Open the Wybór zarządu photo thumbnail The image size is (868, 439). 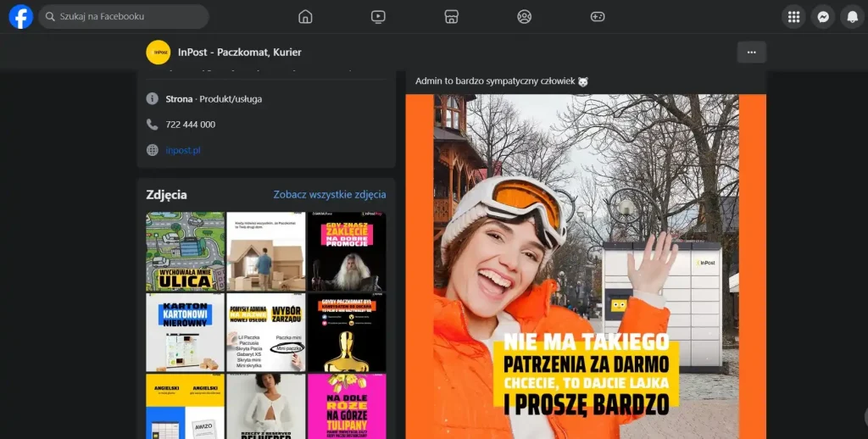[266, 332]
